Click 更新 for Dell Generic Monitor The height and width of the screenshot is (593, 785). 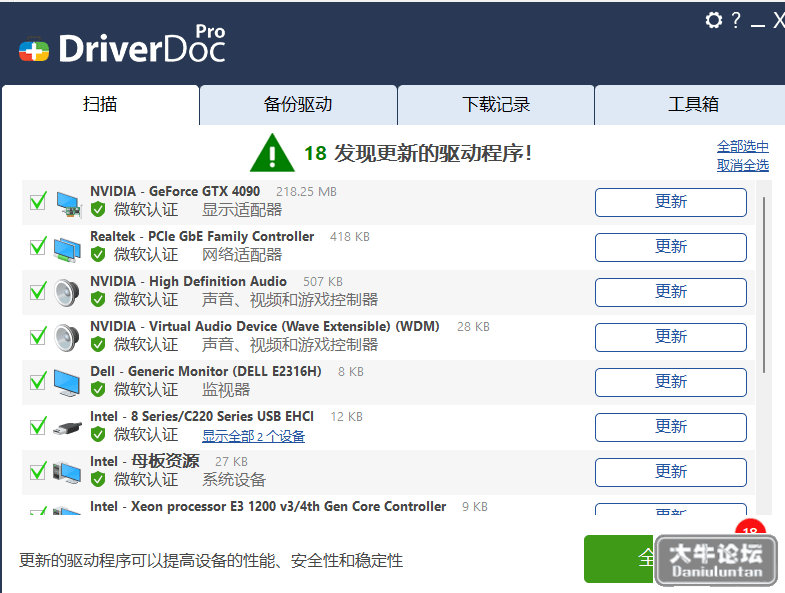pos(671,383)
